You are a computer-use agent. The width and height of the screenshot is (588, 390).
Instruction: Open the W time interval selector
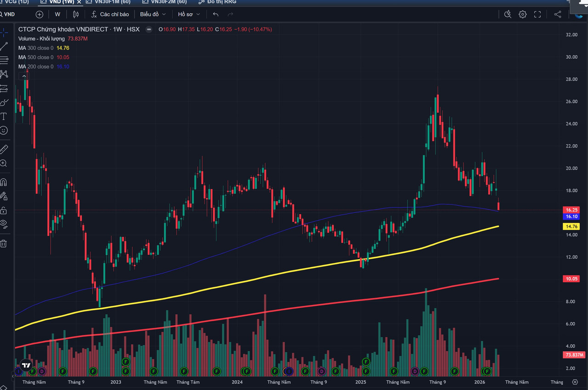pos(57,14)
